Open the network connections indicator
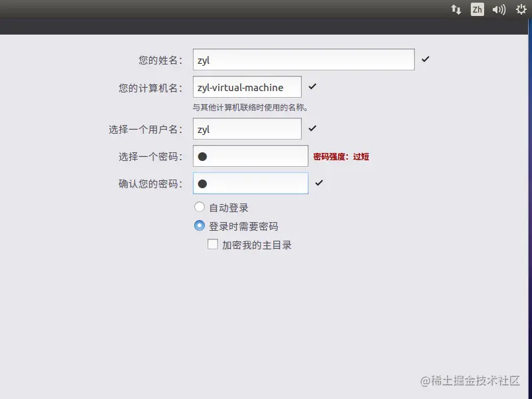This screenshot has width=532, height=399. (x=456, y=9)
